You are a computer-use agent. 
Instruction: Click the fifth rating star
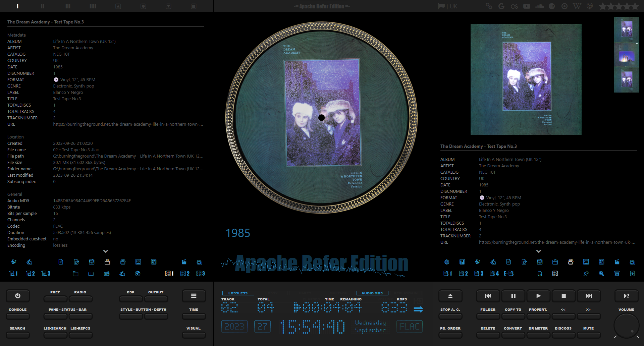635,6
